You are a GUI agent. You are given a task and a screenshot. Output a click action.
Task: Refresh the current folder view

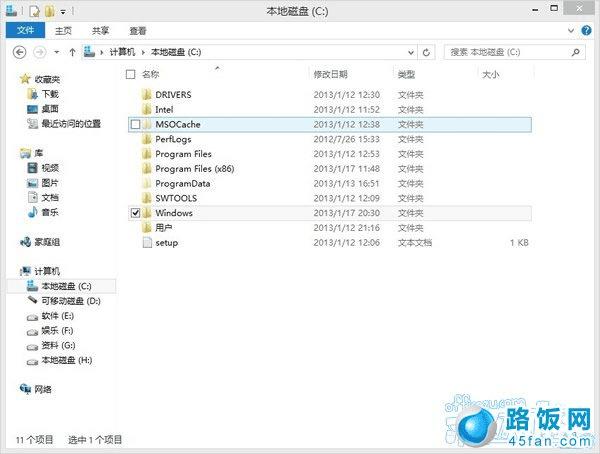[426, 52]
